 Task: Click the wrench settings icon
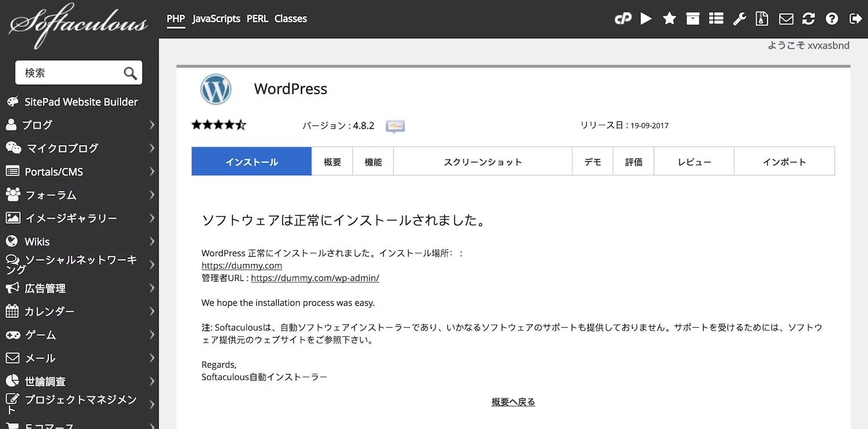coord(740,19)
